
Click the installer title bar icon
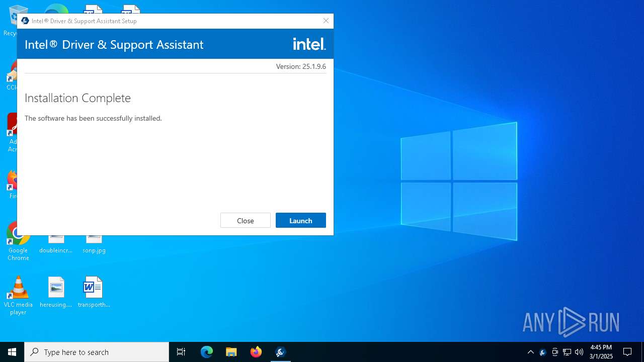25,21
